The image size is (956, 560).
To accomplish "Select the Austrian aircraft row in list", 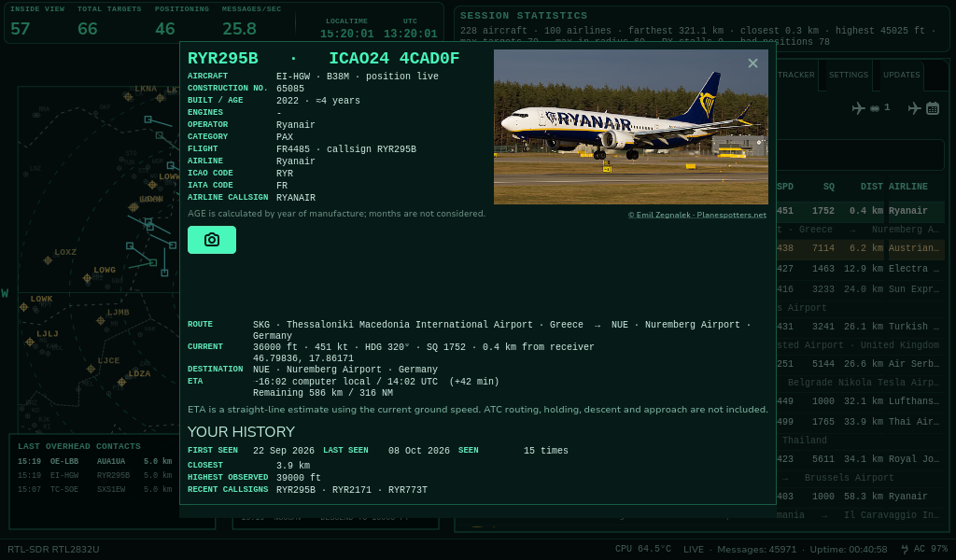I will (860, 248).
